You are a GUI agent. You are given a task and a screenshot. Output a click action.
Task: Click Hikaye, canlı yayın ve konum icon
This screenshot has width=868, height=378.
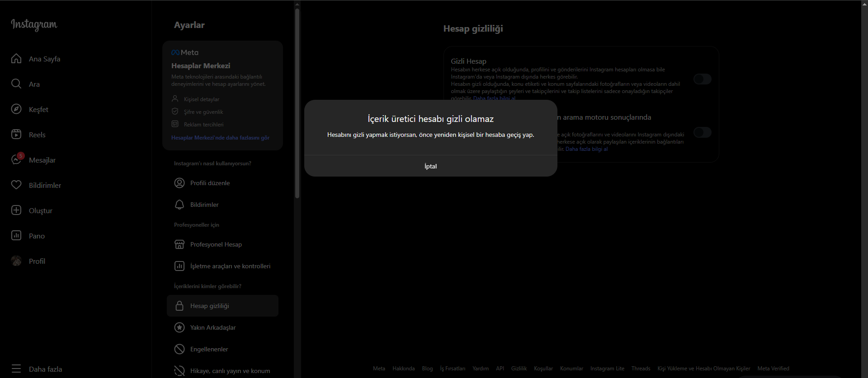tap(179, 371)
